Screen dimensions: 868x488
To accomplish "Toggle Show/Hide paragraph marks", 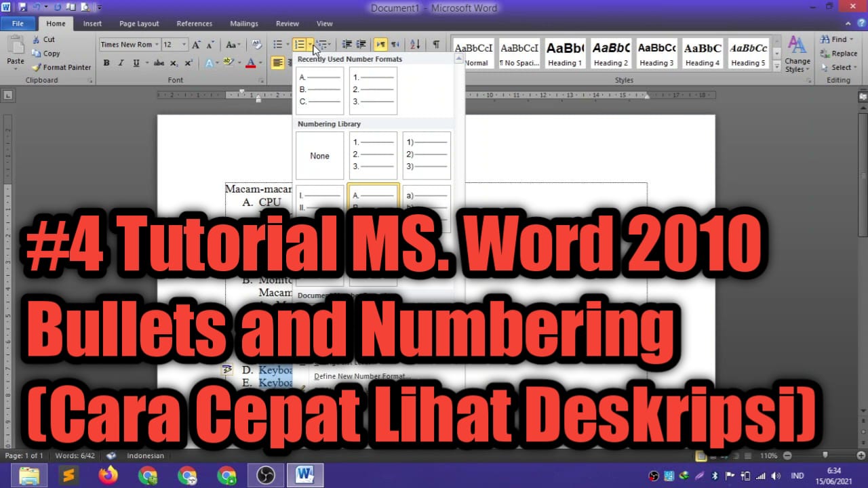I will [436, 45].
